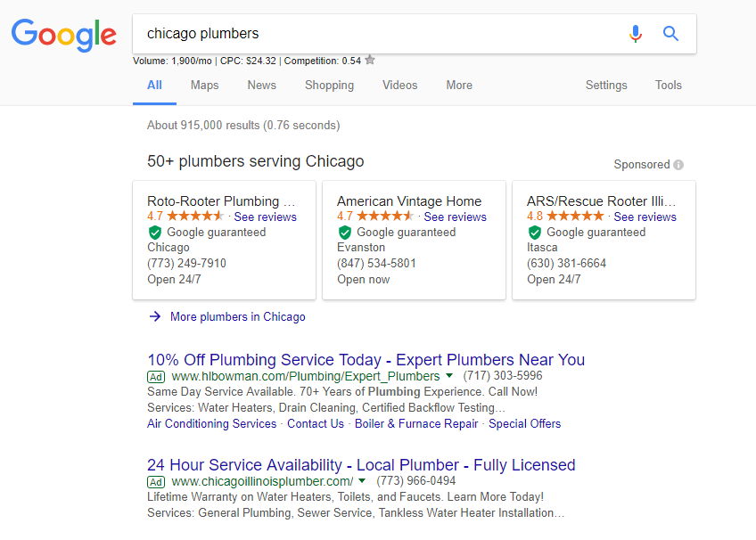The width and height of the screenshot is (756, 540).
Task: Click the Google logo
Action: 63,35
